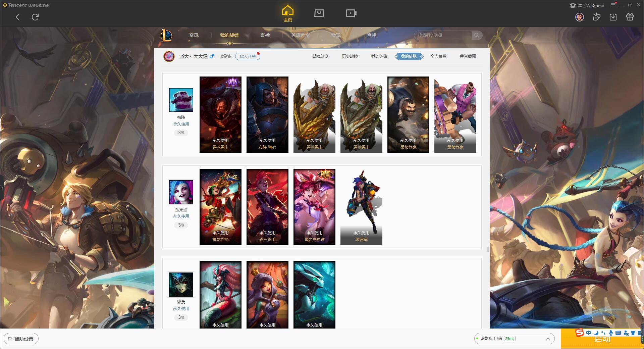
Task: Click the 暗影岛 server label
Action: click(x=225, y=56)
